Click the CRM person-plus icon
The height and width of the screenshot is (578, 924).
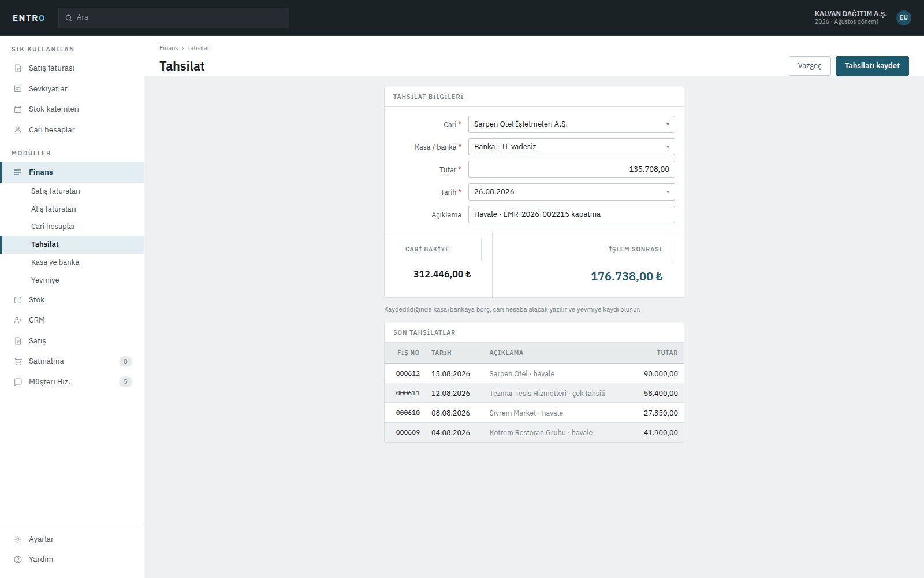point(18,320)
